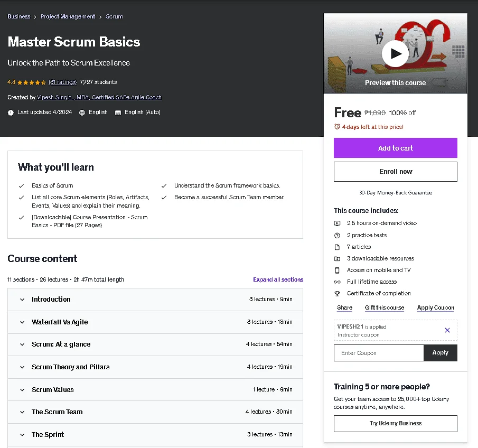Click Try Udemy Business button
This screenshot has width=478, height=448.
(x=396, y=424)
